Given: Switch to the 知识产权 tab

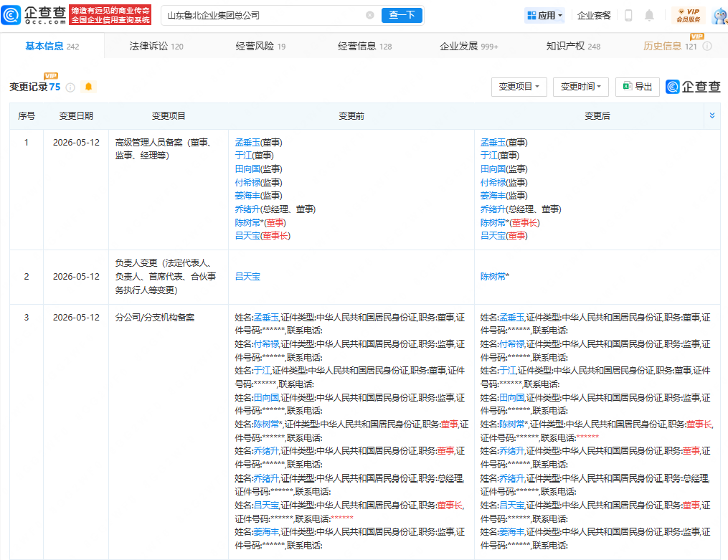Looking at the screenshot, I should pos(573,47).
